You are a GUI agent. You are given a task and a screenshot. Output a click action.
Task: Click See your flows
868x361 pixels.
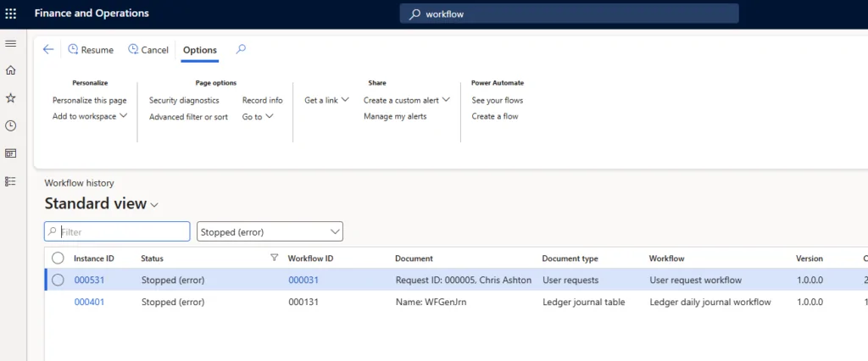click(497, 100)
